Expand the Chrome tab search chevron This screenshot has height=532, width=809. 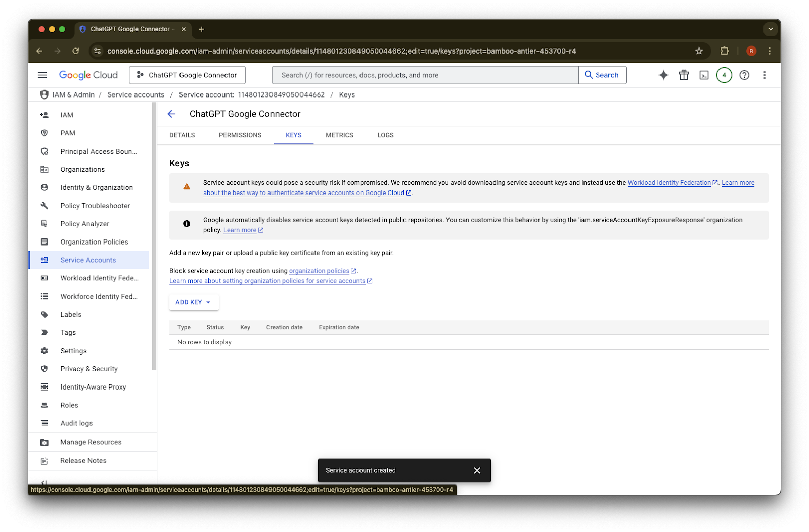pos(771,29)
